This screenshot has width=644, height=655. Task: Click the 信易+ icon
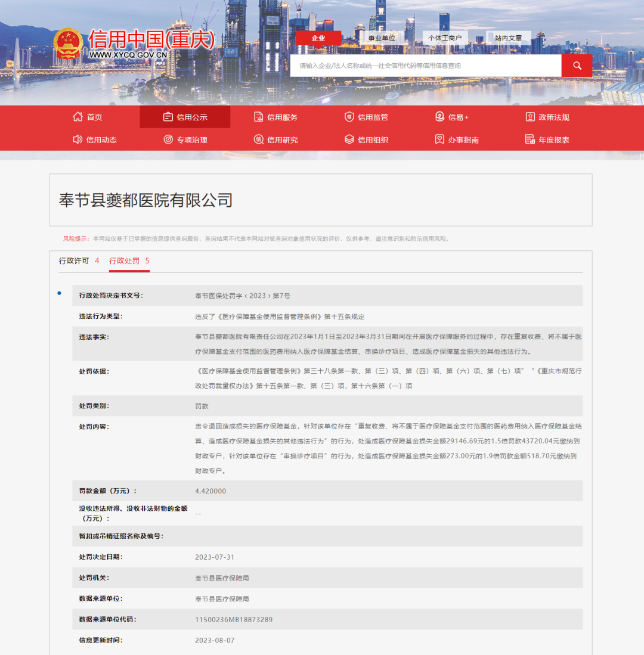point(439,117)
